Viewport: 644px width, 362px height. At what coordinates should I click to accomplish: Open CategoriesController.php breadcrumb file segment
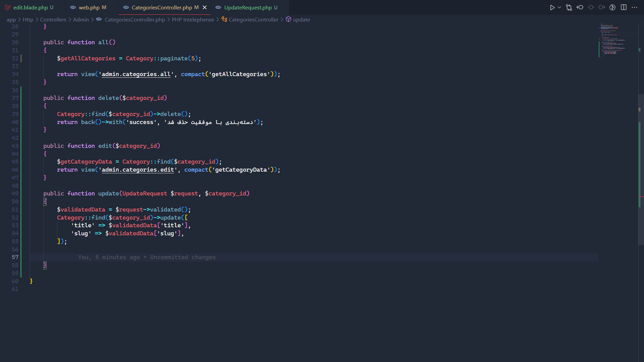(135, 20)
